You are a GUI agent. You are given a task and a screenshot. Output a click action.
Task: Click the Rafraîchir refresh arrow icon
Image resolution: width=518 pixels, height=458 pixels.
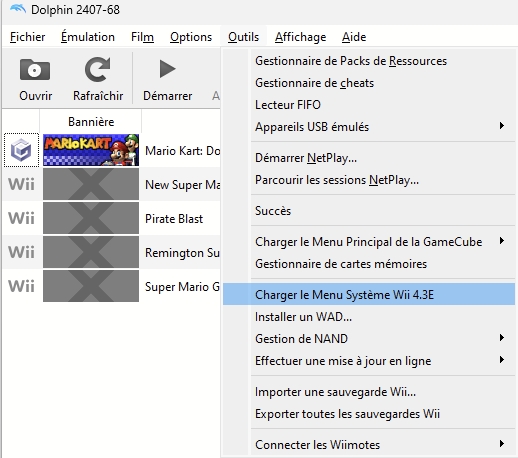point(97,69)
